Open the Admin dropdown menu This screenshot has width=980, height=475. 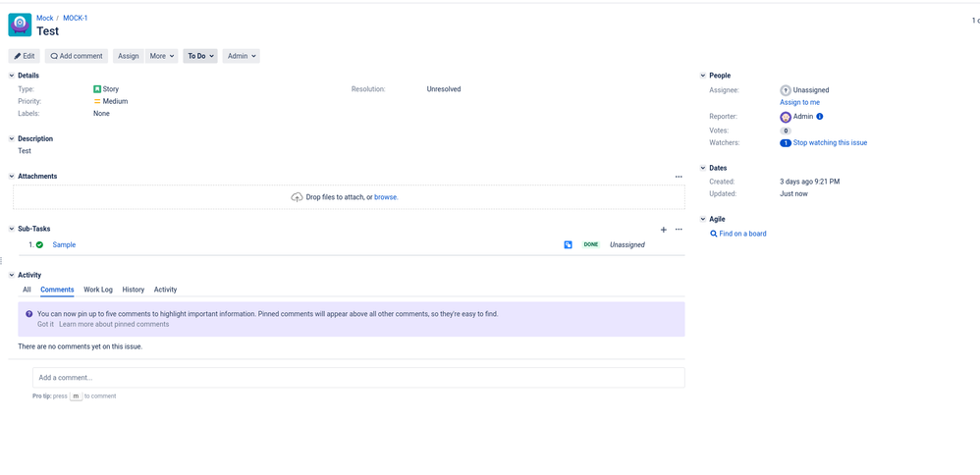click(x=242, y=56)
